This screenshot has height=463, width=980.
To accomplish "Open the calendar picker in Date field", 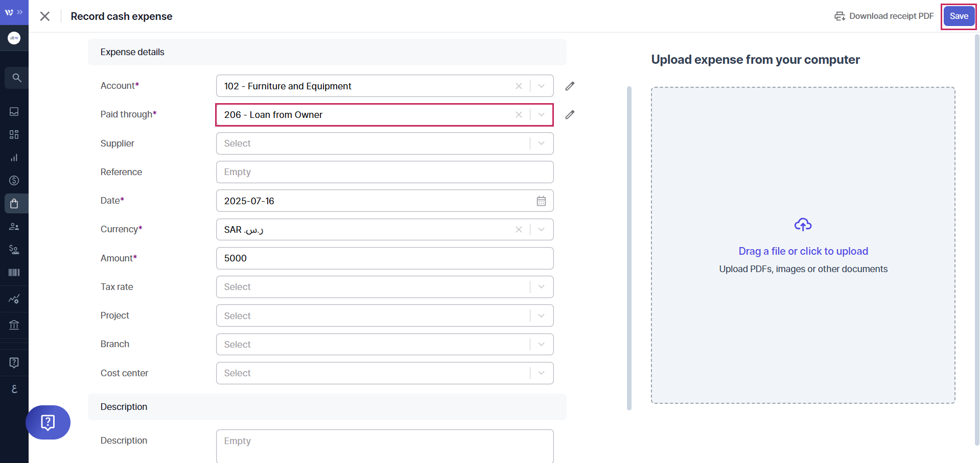I will [541, 201].
